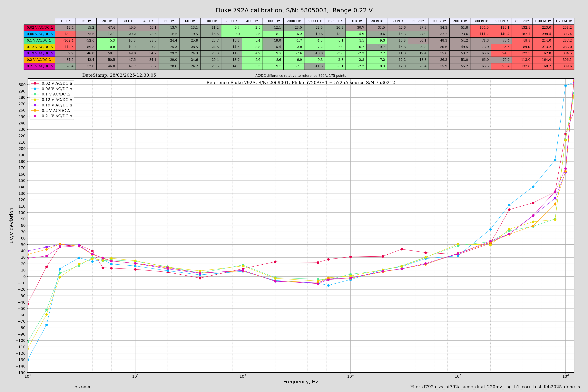Click the table cell showing 42.6
Screen dimensions: 588x392
(397, 27)
